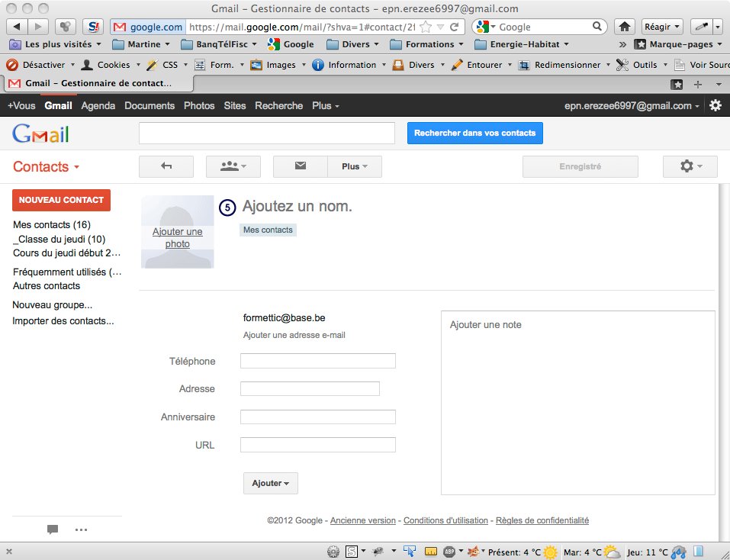Image resolution: width=730 pixels, height=560 pixels.
Task: Open the Plus actions dropdown in contacts toolbar
Action: pyautogui.click(x=355, y=166)
